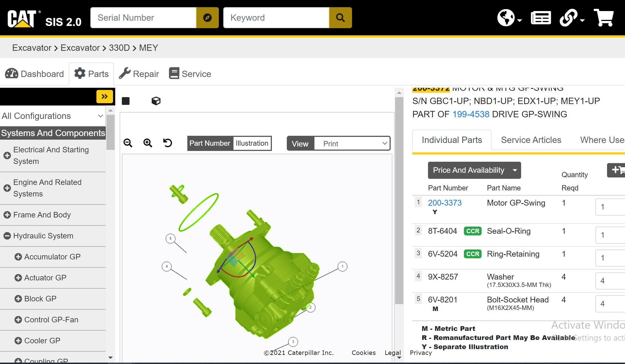This screenshot has width=625, height=364.
Task: Select the black square 2D view toggle
Action: point(126,101)
